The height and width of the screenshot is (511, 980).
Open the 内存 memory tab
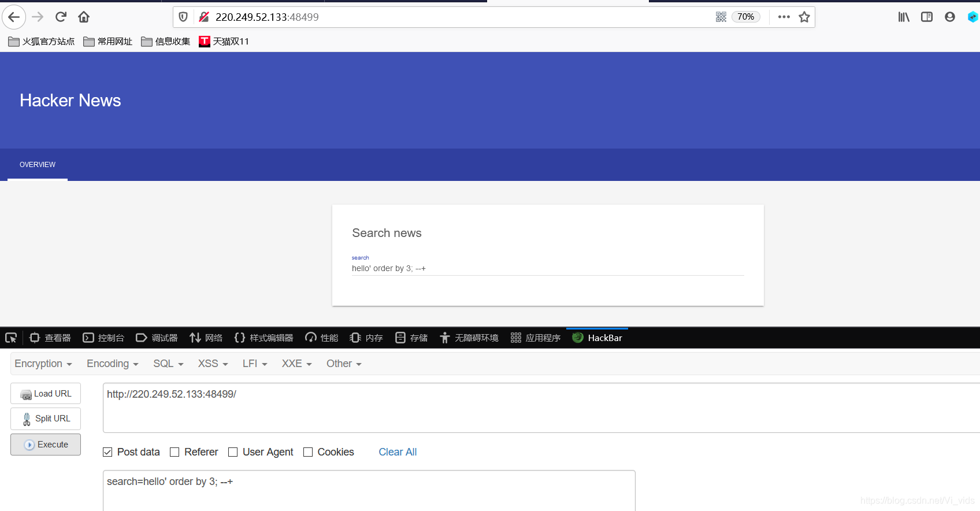[366, 338]
